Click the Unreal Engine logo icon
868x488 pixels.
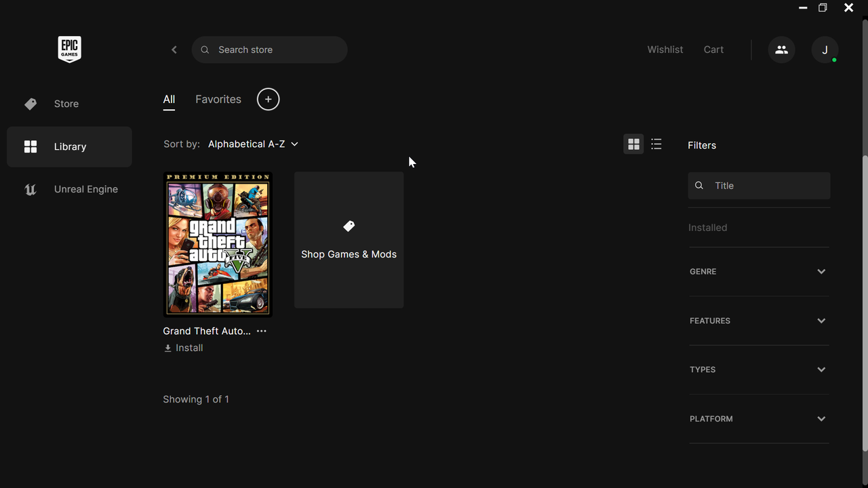coord(31,189)
